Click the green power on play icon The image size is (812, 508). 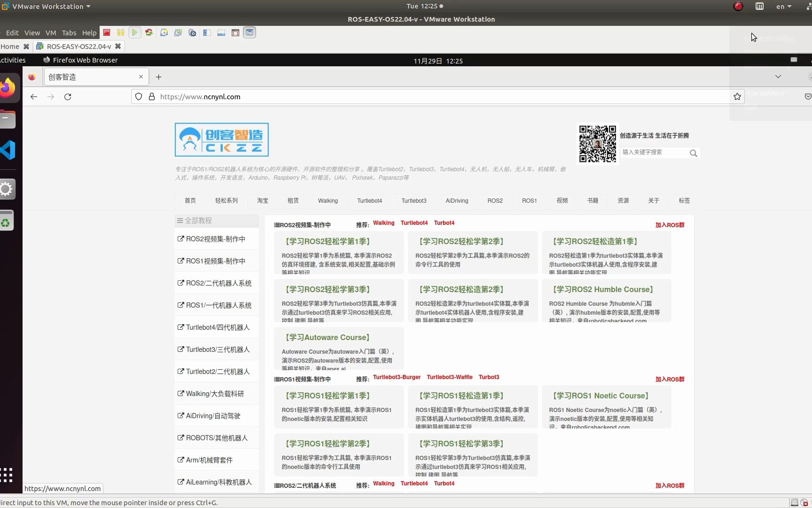click(x=135, y=32)
